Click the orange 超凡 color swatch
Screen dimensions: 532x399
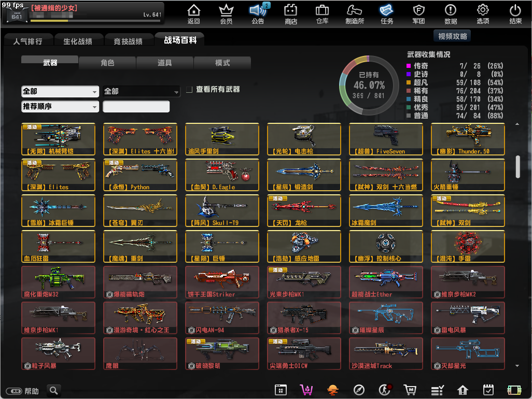pos(409,82)
